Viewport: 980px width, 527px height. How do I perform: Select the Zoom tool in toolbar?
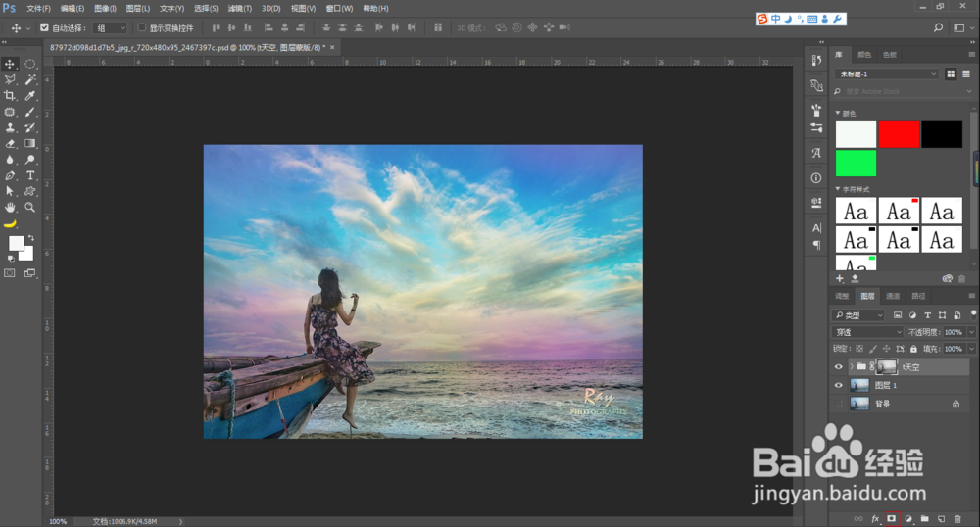click(x=30, y=208)
